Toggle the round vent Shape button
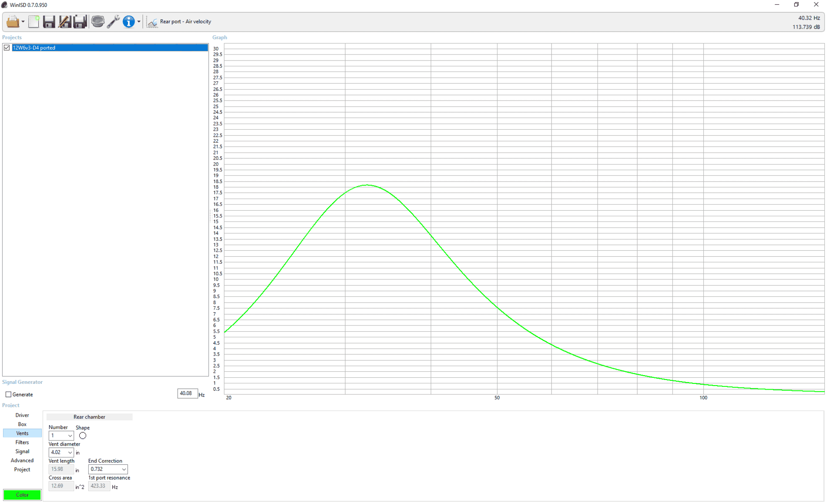827x504 pixels. pos(83,436)
